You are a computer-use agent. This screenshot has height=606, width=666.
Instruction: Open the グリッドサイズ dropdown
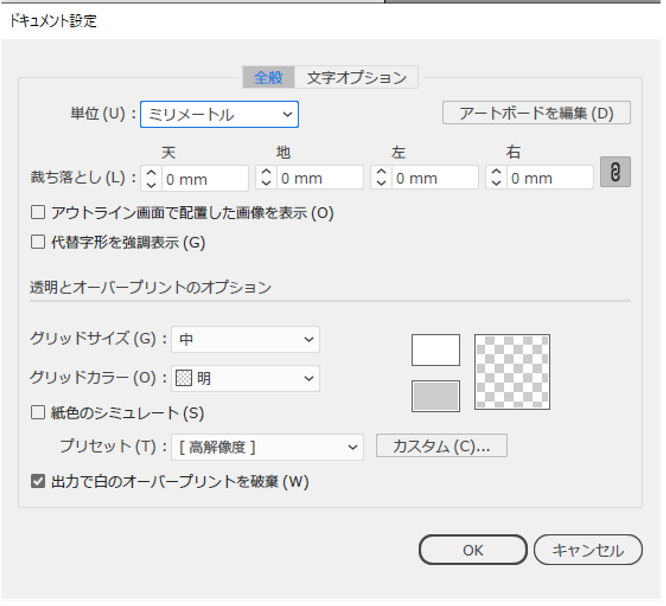(x=246, y=340)
